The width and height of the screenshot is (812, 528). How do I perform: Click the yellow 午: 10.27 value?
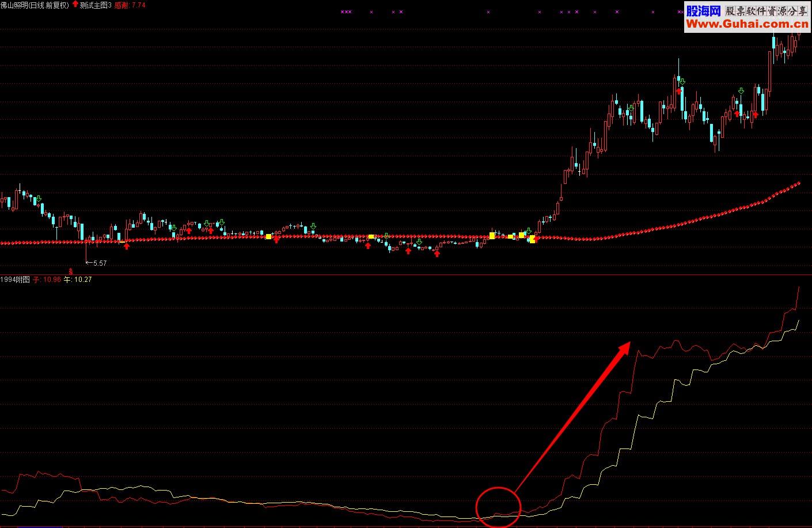point(78,280)
